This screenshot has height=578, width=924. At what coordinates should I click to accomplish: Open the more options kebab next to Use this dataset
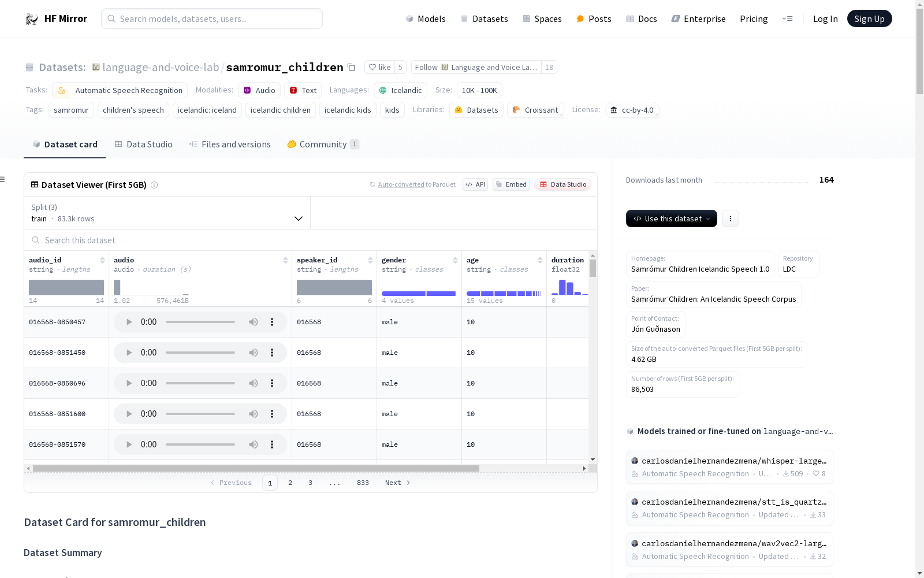click(731, 218)
